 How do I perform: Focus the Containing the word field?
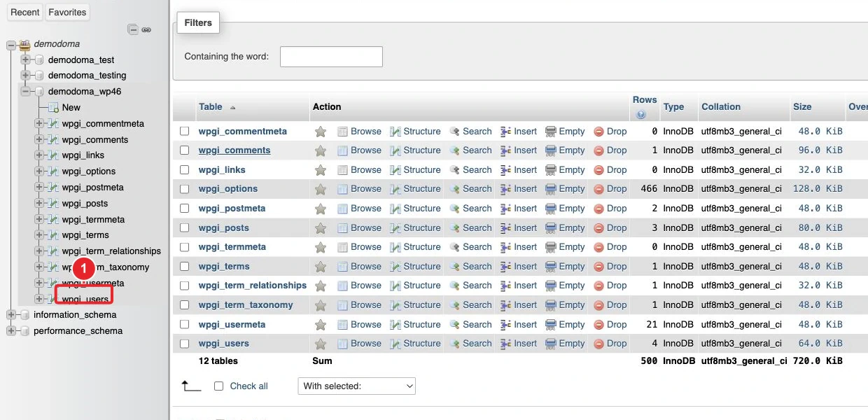click(x=331, y=57)
